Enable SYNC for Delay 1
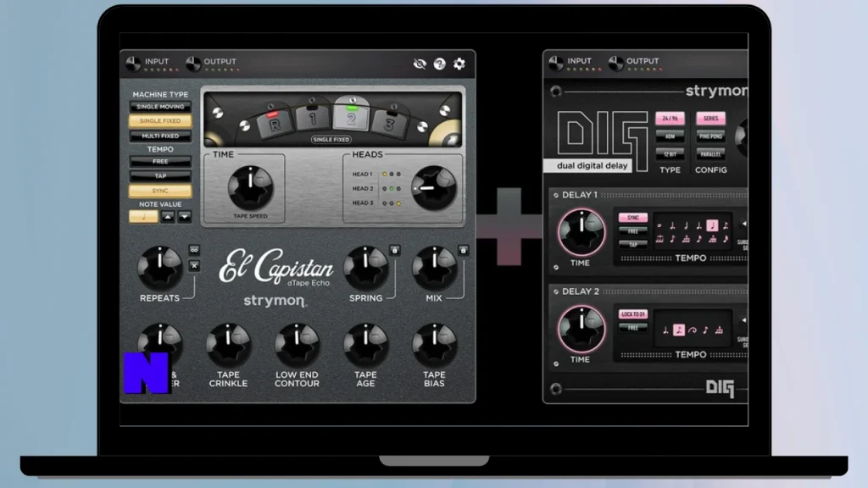The image size is (868, 488). (x=632, y=218)
